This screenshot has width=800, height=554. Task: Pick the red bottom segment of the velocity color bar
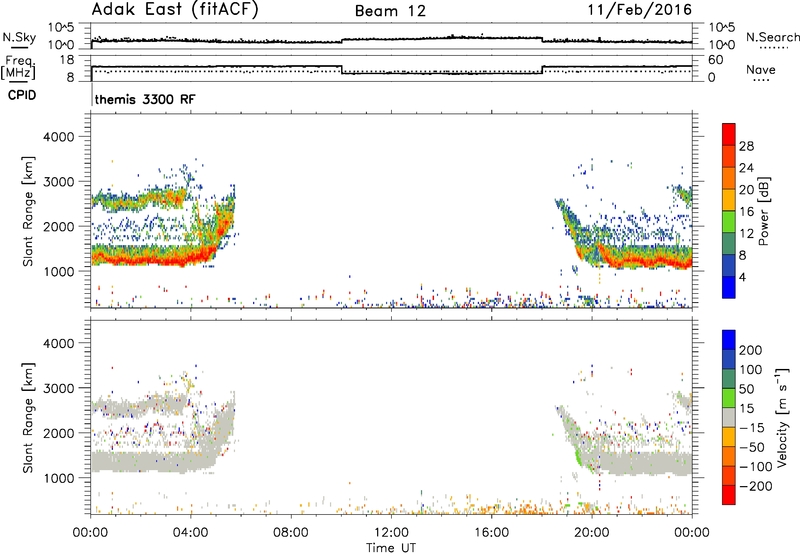coord(729,495)
